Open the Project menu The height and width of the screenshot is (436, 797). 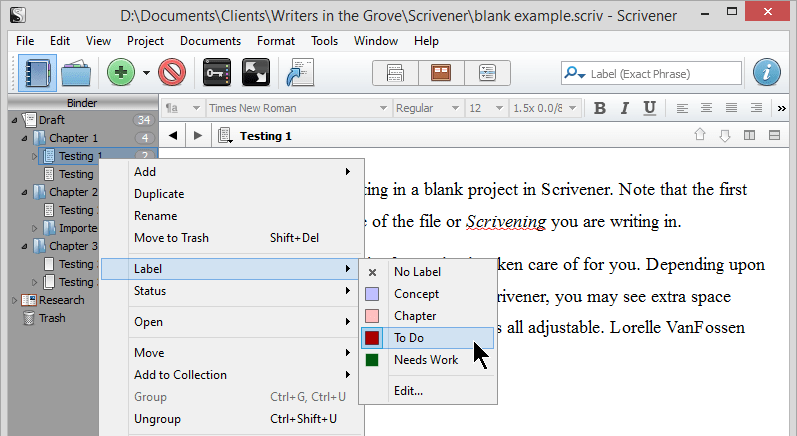(x=145, y=41)
